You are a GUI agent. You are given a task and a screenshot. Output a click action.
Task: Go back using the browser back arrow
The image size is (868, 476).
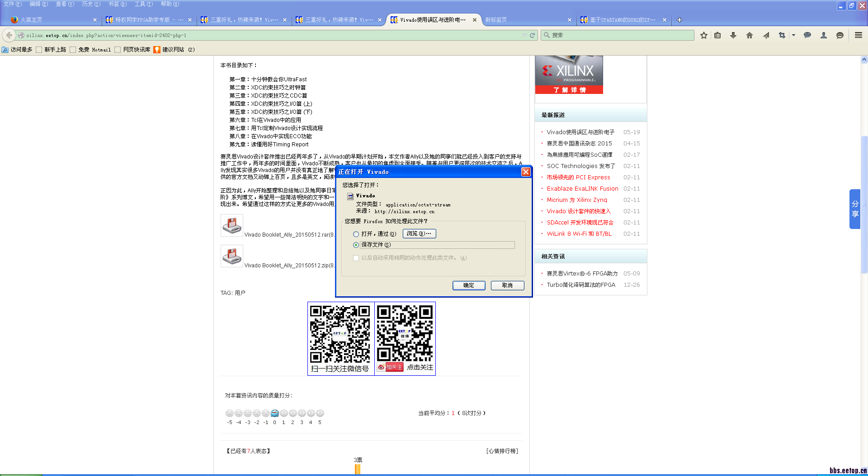pyautogui.click(x=9, y=35)
